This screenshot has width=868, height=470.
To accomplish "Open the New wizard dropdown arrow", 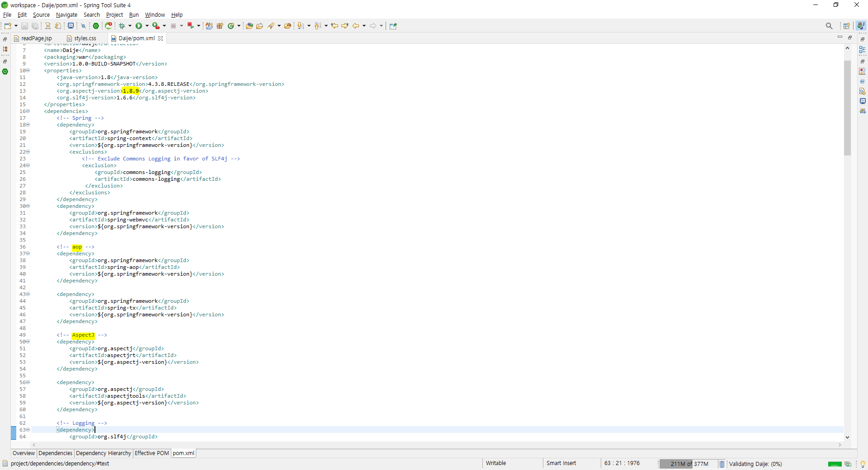I will point(16,26).
